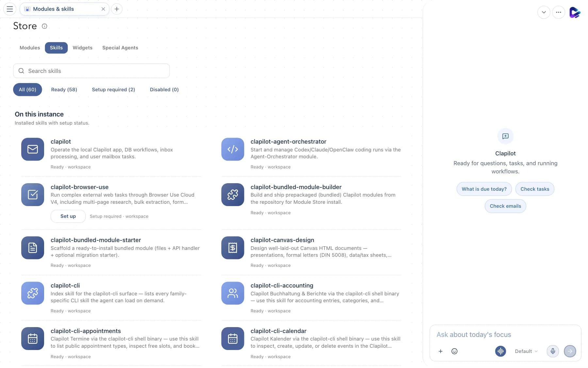Click the 'What is due today?' suggestion

(484, 189)
